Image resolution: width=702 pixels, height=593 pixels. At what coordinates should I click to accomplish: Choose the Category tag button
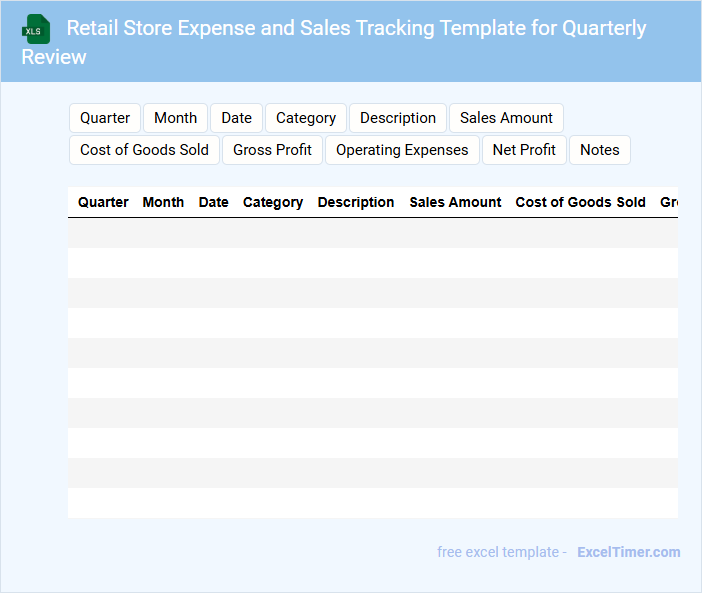pyautogui.click(x=306, y=118)
